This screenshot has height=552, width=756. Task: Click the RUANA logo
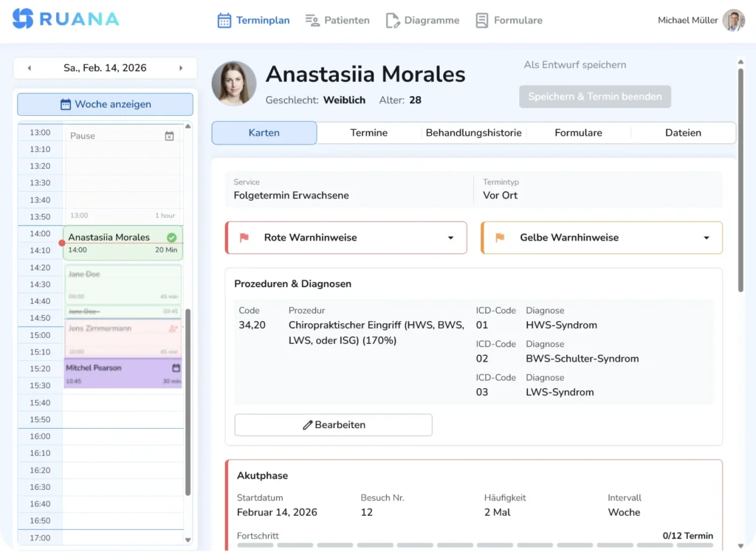(64, 20)
